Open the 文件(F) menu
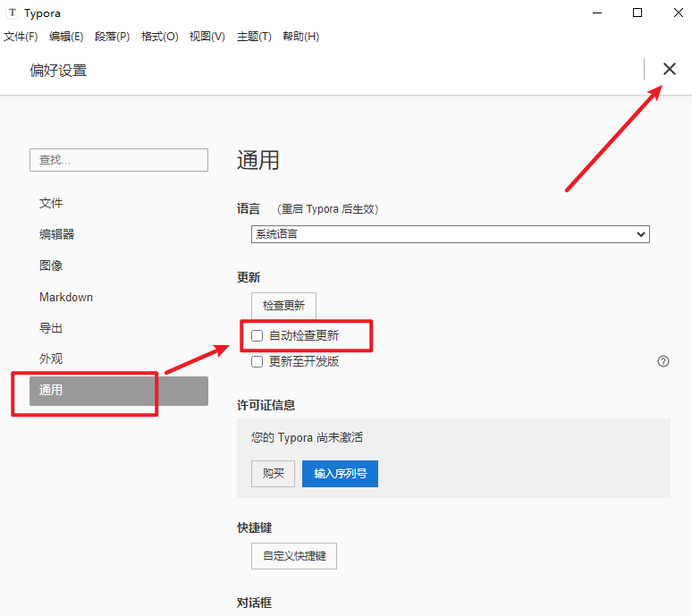This screenshot has height=616, width=692. pos(21,37)
